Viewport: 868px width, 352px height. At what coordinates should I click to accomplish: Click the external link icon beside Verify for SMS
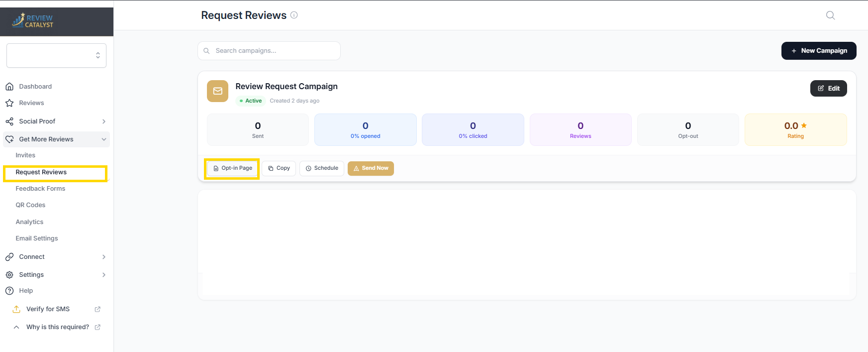click(97, 309)
